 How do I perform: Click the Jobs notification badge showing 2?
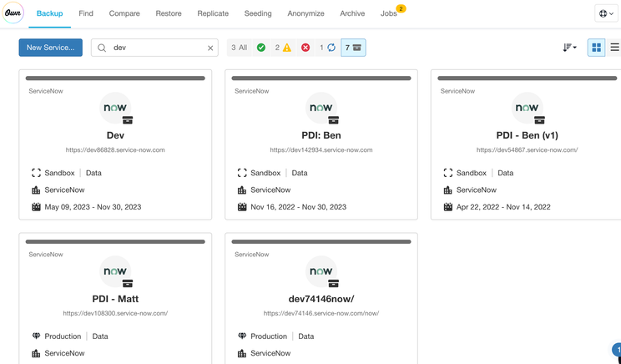[x=401, y=8]
